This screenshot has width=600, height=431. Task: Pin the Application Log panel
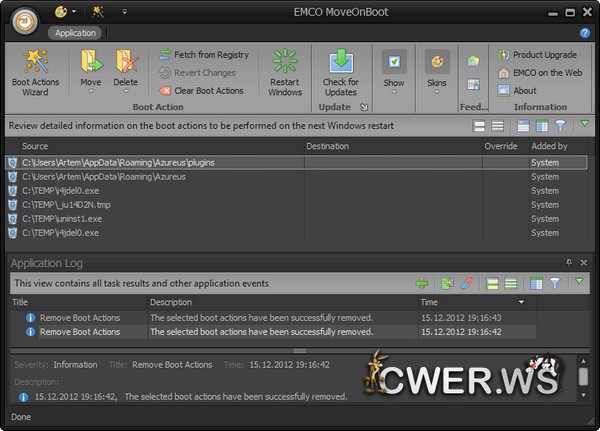[569, 262]
